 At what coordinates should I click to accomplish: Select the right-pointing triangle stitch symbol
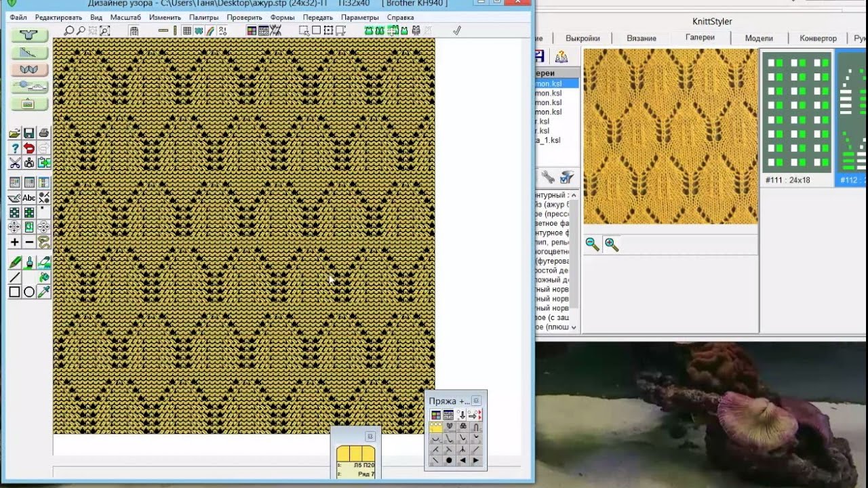coord(476,460)
